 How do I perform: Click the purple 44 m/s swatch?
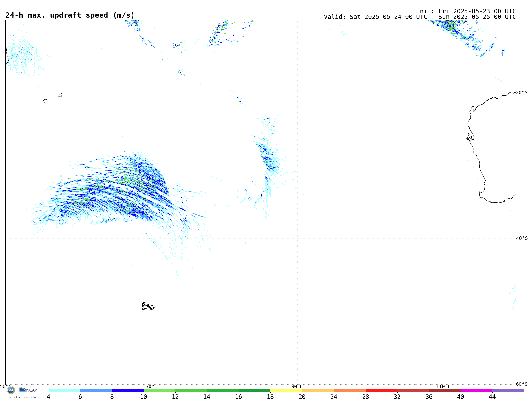[508, 391]
